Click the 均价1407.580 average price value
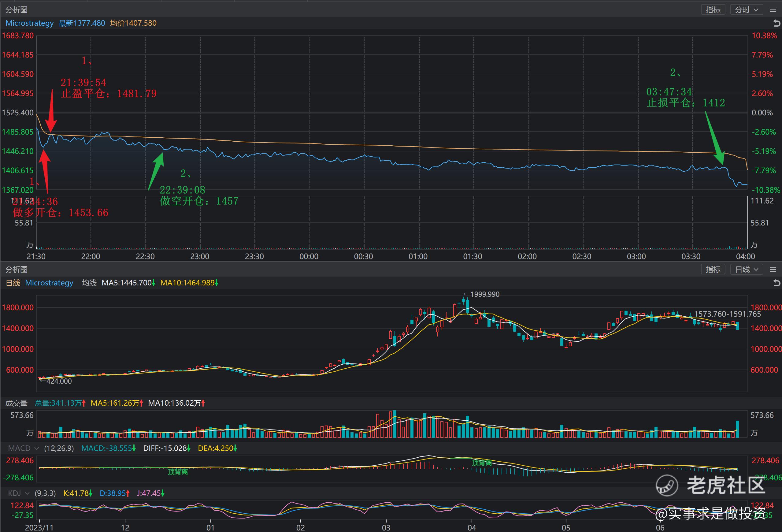Image resolution: width=782 pixels, height=532 pixels. [x=133, y=23]
